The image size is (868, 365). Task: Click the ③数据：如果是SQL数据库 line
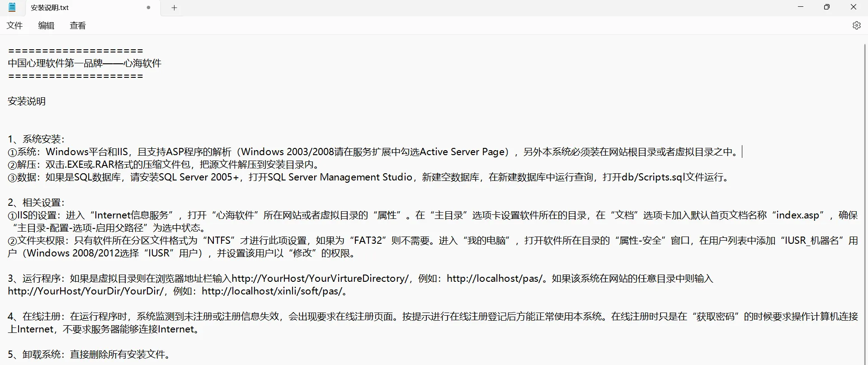[369, 177]
